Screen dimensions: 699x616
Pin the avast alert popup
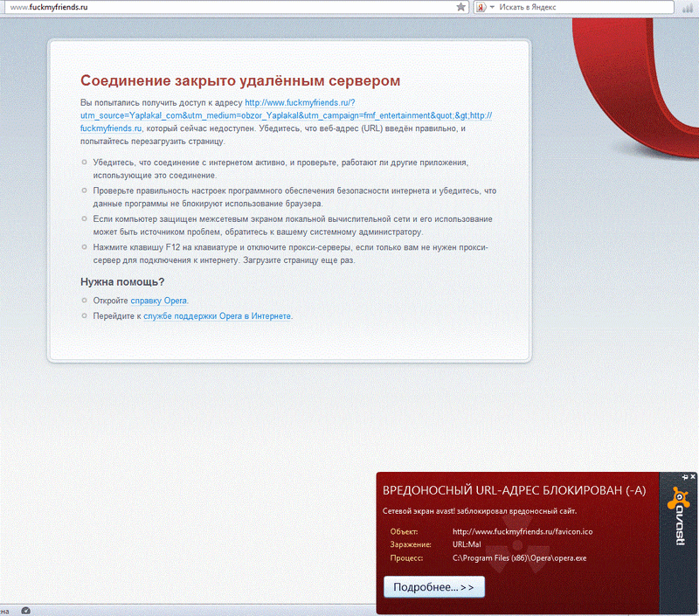tap(685, 477)
